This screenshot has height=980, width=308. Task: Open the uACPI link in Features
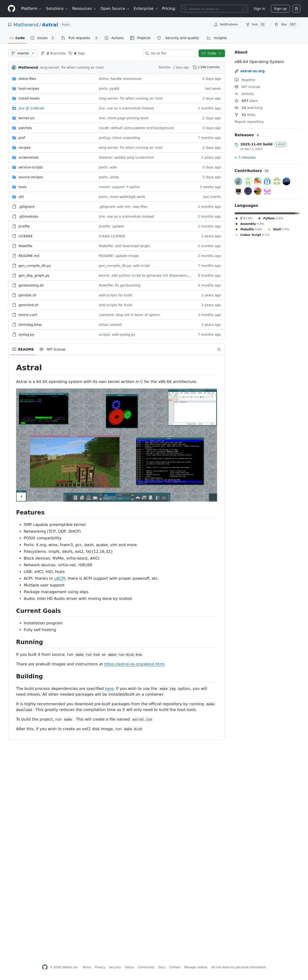(60, 579)
